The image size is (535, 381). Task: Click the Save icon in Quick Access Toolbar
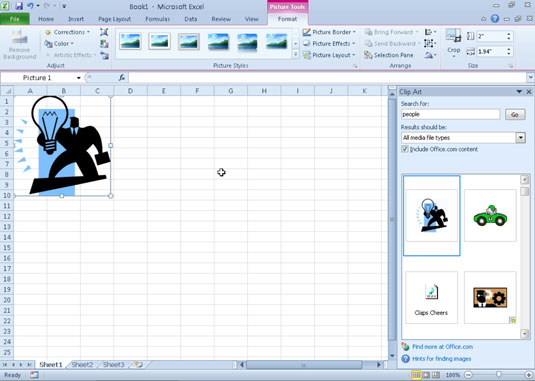point(19,6)
